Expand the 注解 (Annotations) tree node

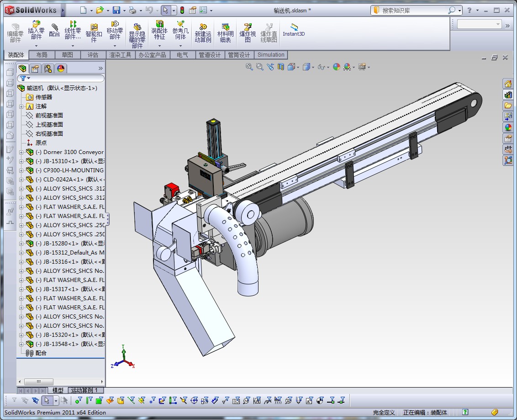(21, 106)
